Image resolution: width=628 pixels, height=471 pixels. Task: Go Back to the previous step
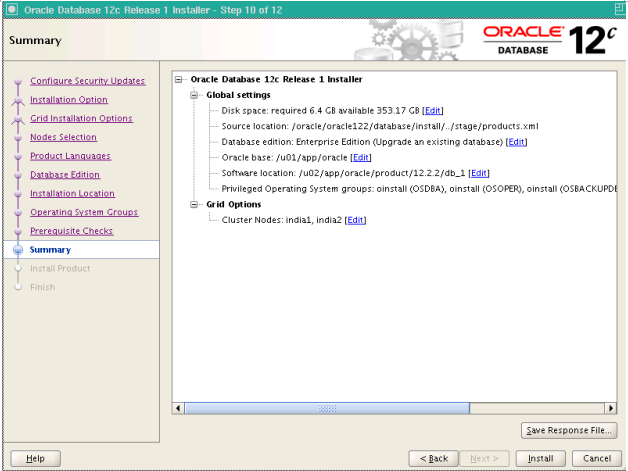433,459
